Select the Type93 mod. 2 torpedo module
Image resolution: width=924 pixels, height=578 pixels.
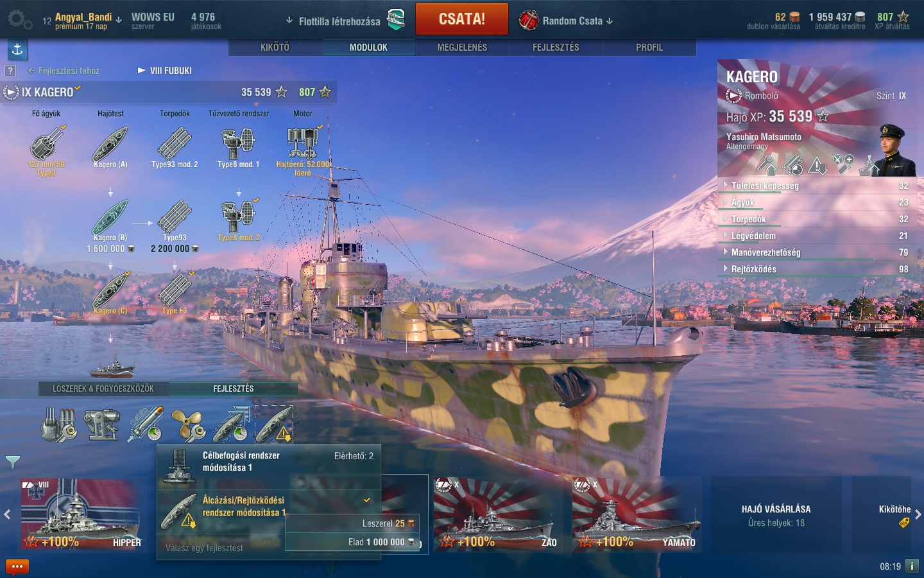175,148
